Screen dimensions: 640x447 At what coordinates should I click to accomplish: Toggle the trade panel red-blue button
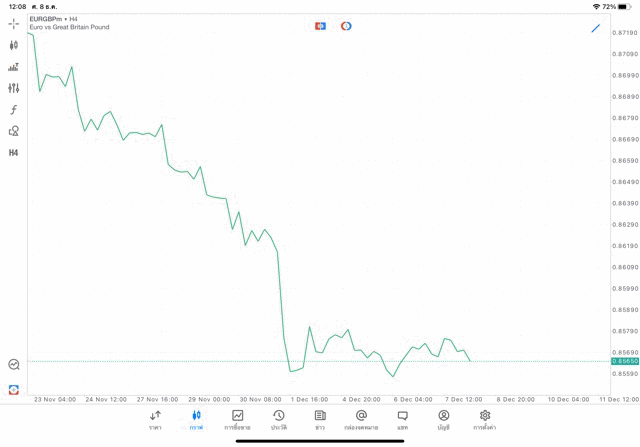[320, 26]
